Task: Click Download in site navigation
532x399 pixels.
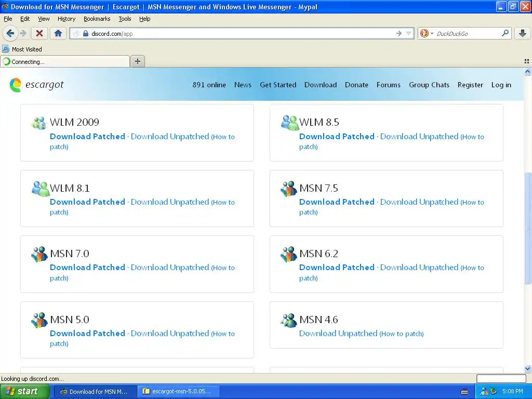Action: [320, 85]
